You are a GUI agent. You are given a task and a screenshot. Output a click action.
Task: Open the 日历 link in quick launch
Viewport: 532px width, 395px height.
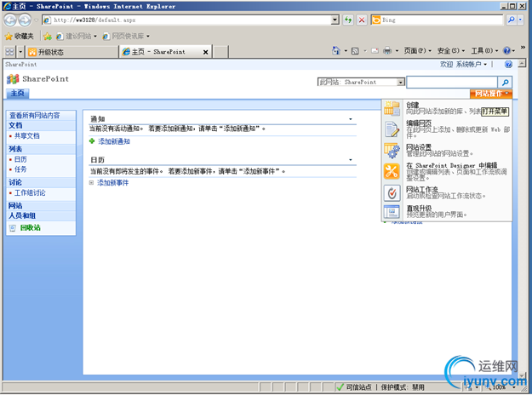point(20,159)
